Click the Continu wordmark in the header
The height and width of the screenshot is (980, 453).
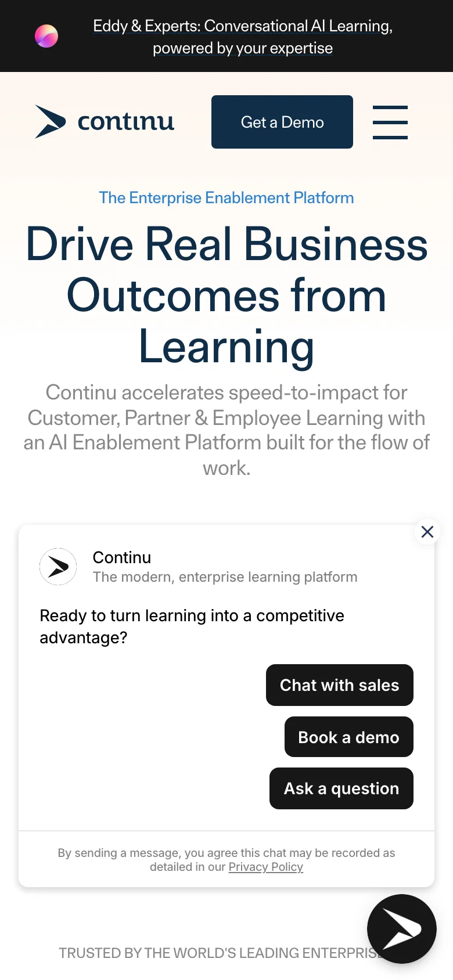click(126, 121)
